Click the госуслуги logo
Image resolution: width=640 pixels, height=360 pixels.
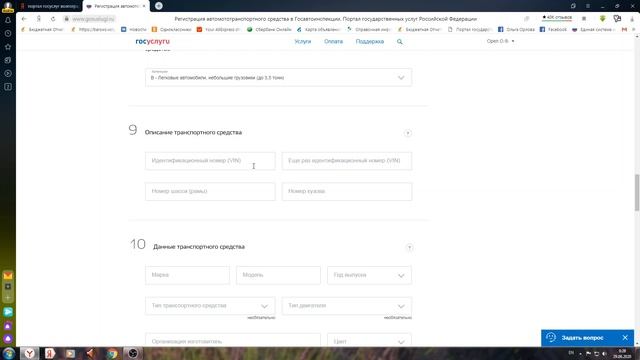(x=153, y=42)
